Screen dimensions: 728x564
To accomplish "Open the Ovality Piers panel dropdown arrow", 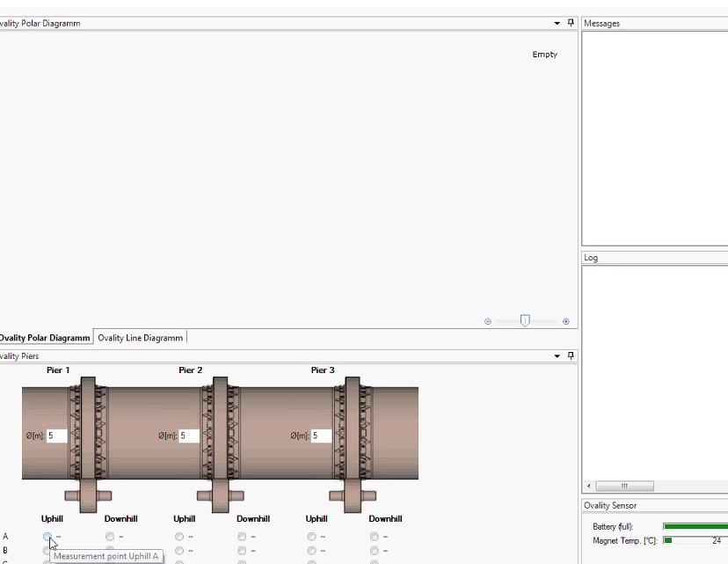I will click(x=557, y=356).
